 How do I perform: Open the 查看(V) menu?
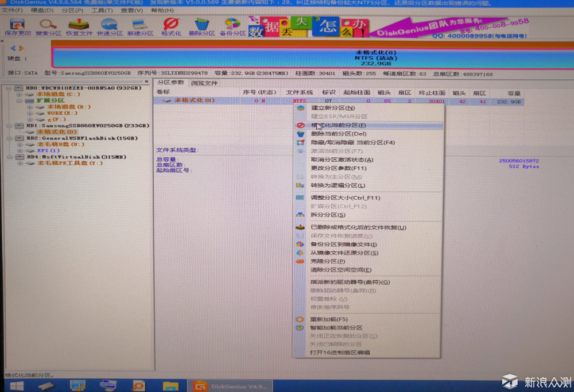click(132, 10)
